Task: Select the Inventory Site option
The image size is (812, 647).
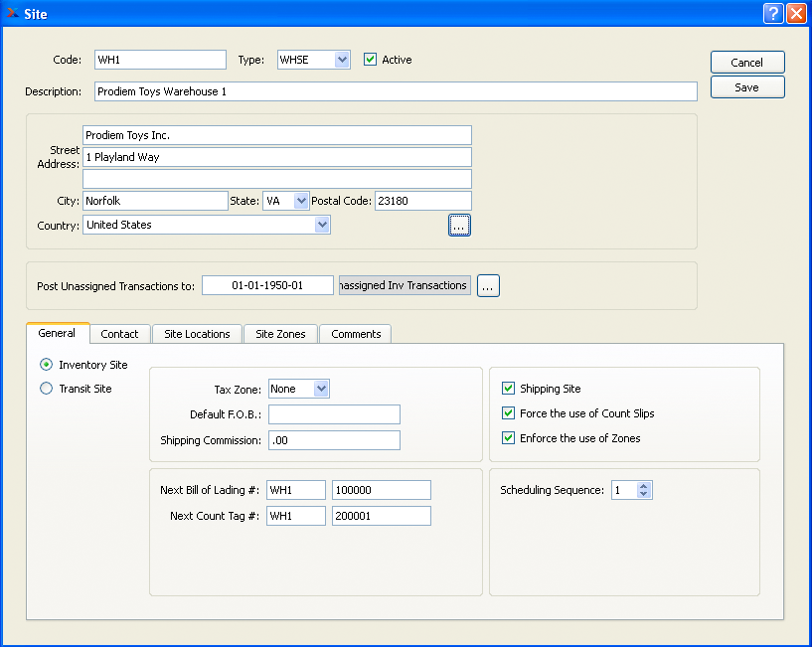Action: point(47,365)
